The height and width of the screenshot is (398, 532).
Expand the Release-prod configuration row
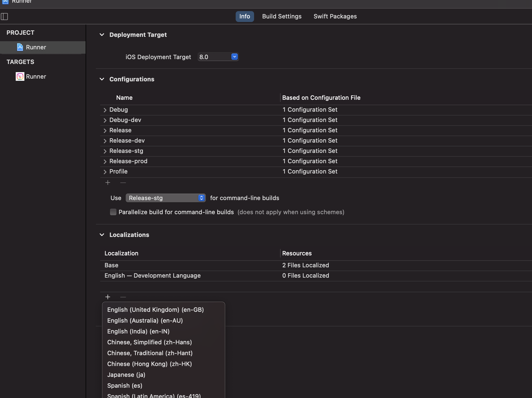(105, 161)
